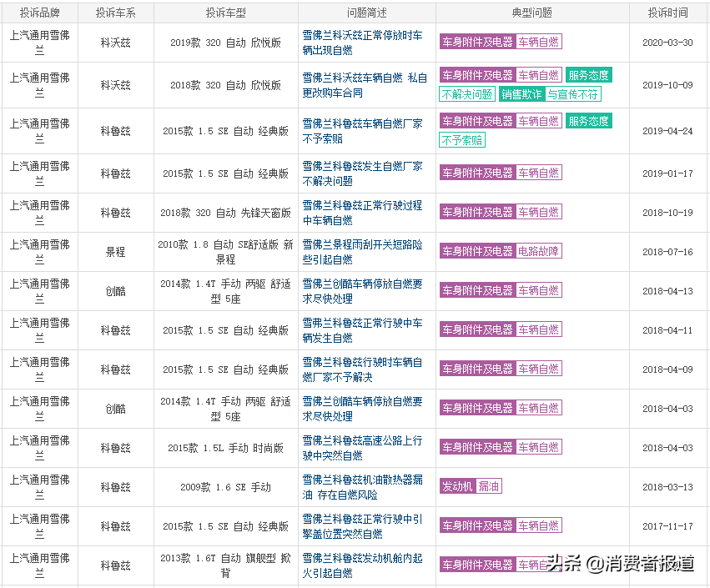Select the date cell 2019-01-17
Image resolution: width=710 pixels, height=588 pixels.
click(668, 173)
